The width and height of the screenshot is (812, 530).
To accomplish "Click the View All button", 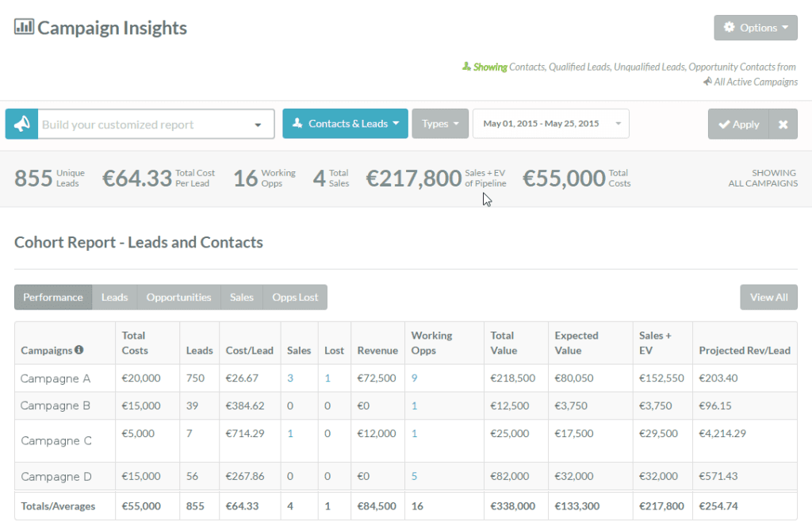I will click(x=768, y=297).
